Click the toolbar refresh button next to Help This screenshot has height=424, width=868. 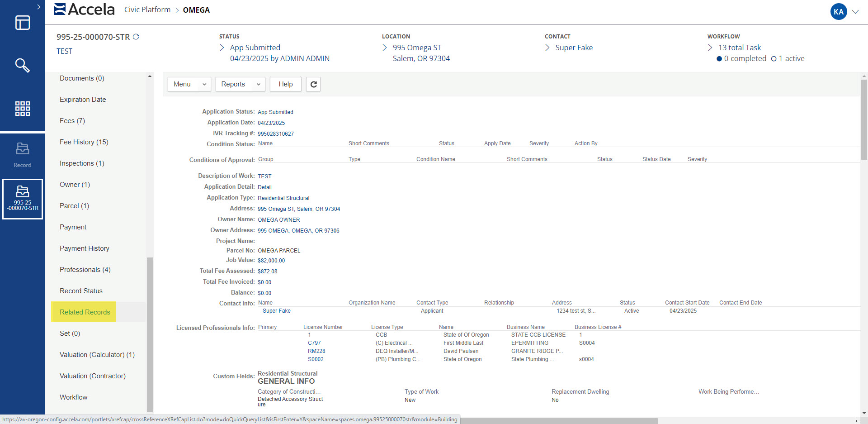pos(313,84)
